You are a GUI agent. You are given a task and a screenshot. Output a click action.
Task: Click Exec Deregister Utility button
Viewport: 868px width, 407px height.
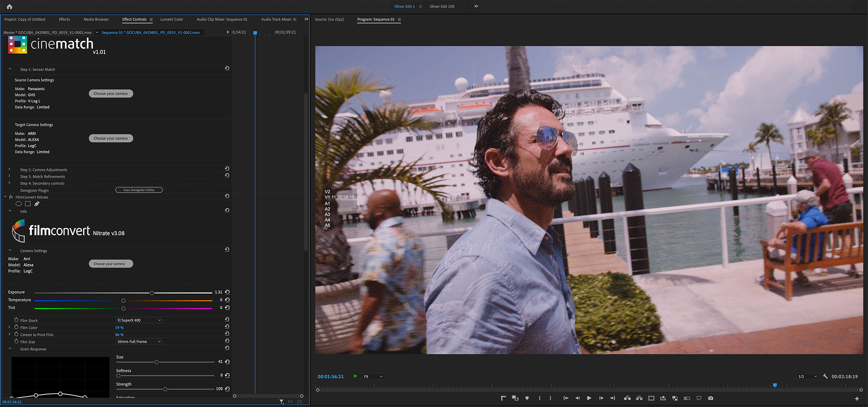(139, 190)
